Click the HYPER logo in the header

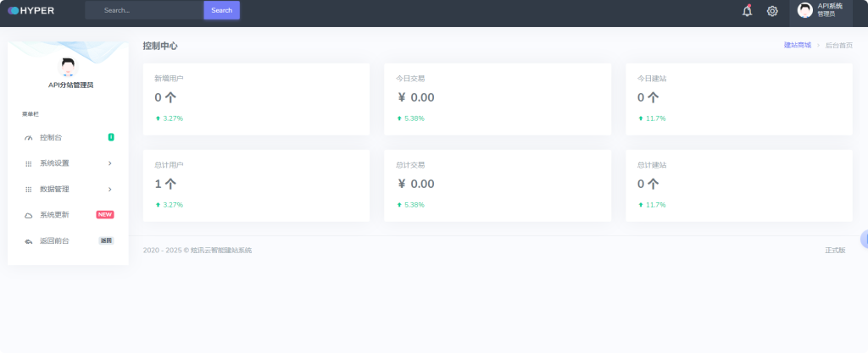click(31, 10)
